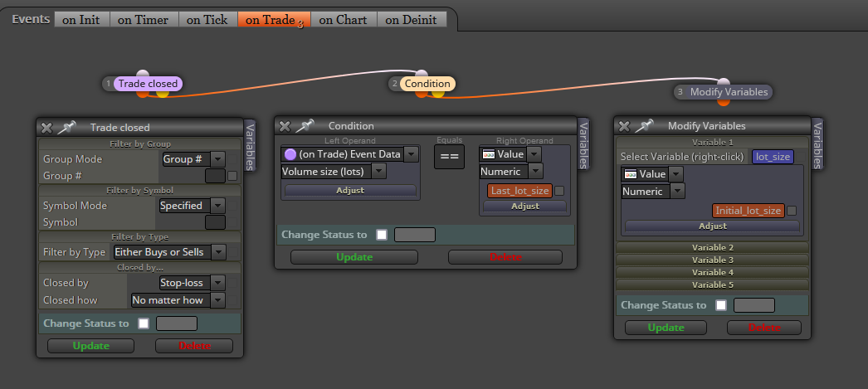Viewport: 868px width, 389px height.
Task: Pin the Condition panel
Action: coord(305,126)
